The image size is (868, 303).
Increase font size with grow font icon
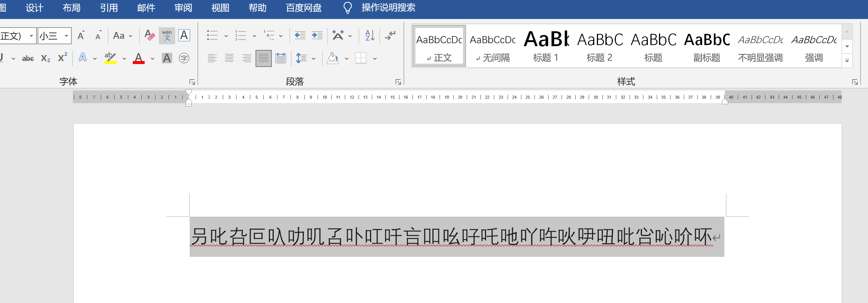(x=81, y=36)
